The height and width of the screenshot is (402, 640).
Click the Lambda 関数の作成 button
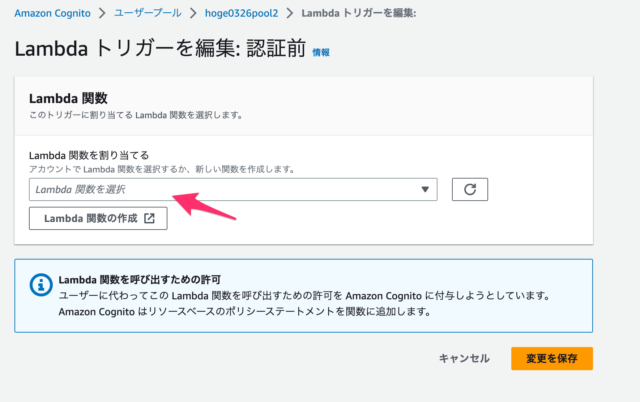coord(98,218)
